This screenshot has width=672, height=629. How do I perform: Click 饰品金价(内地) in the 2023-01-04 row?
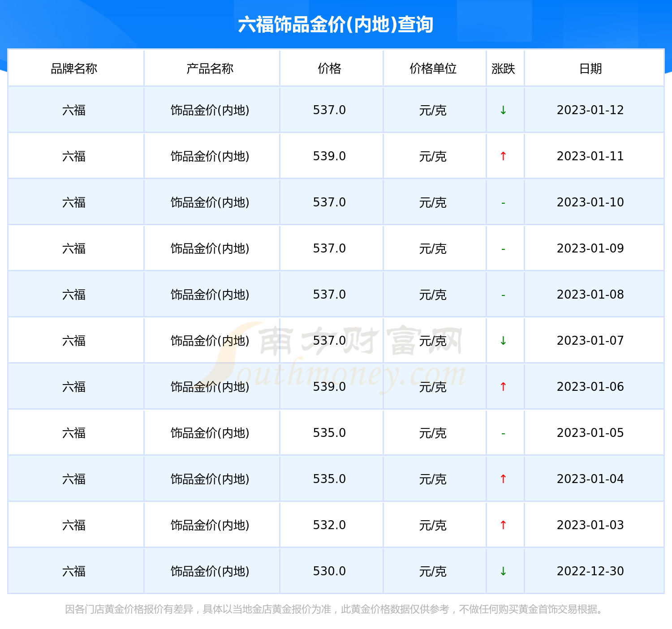210,479
